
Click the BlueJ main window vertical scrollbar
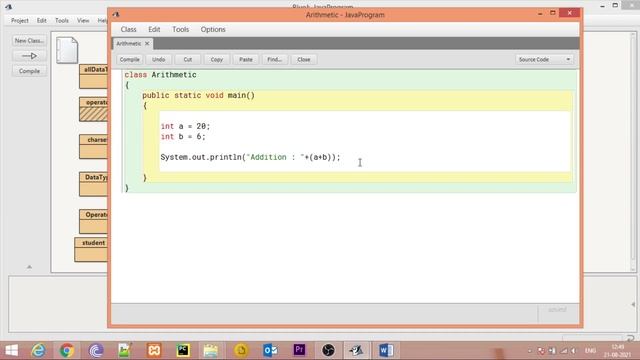(633, 151)
